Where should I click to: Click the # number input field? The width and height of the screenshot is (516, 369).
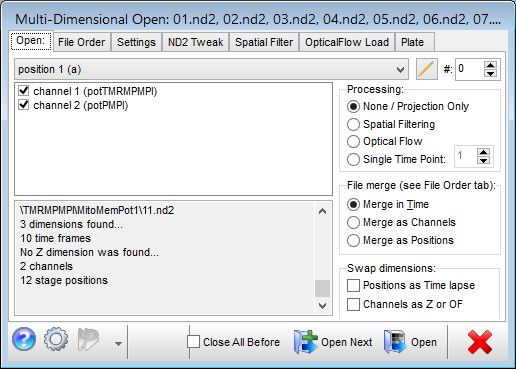(469, 69)
